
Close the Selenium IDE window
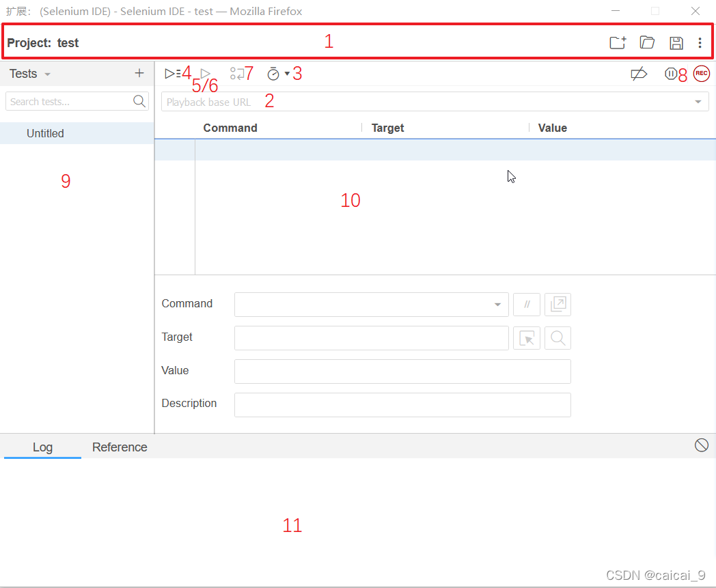695,11
